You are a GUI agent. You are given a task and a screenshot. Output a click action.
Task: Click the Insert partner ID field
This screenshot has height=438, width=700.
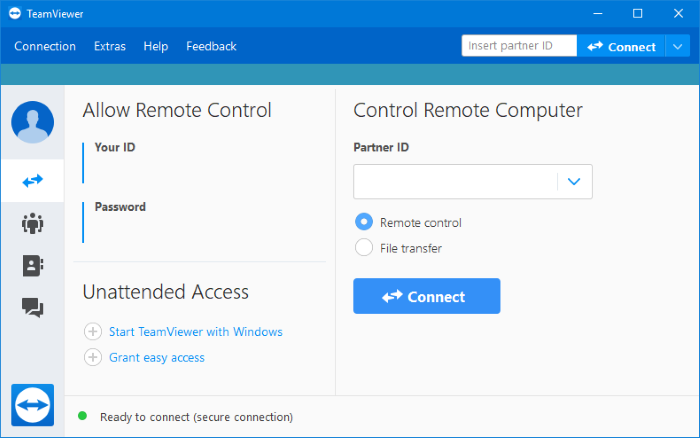[x=518, y=46]
